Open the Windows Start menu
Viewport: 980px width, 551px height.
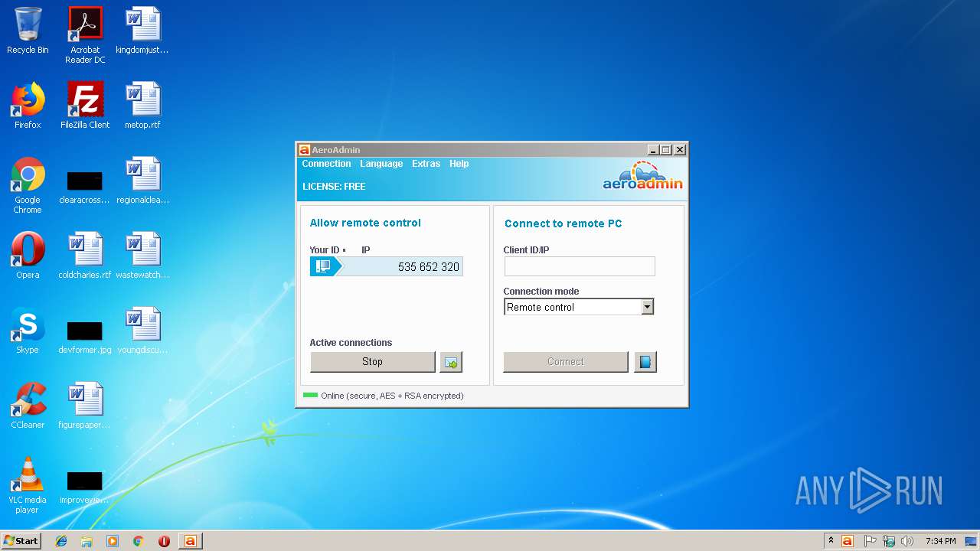tap(21, 540)
